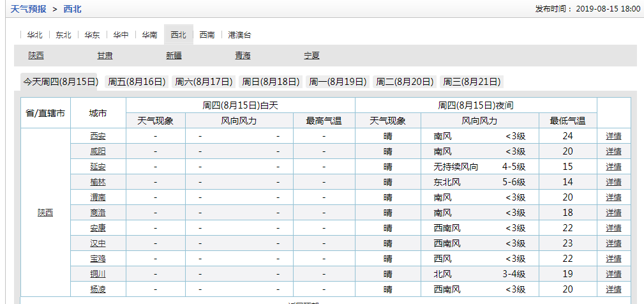Click the 北风 wind cell for 铜川
Screen dimensions: 644x304
click(442, 274)
